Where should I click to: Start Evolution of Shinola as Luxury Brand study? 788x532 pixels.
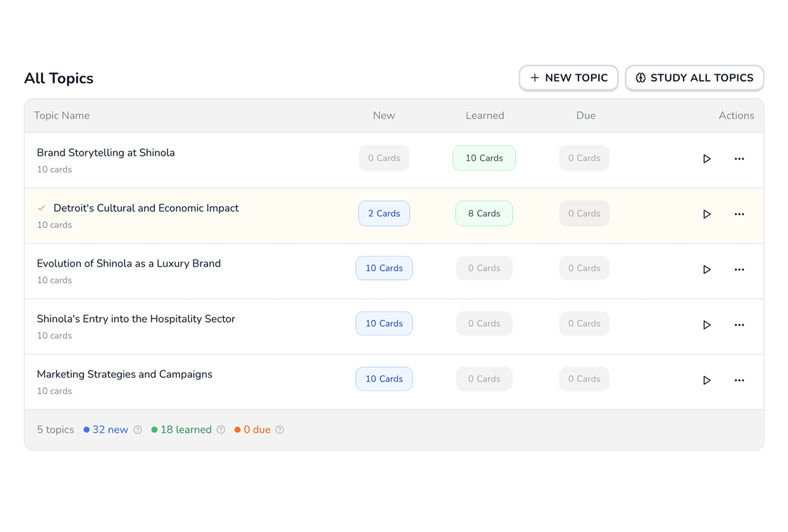coord(707,269)
